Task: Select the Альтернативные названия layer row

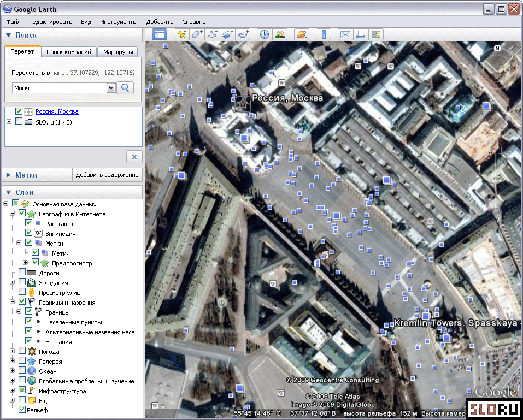Action: point(92,332)
